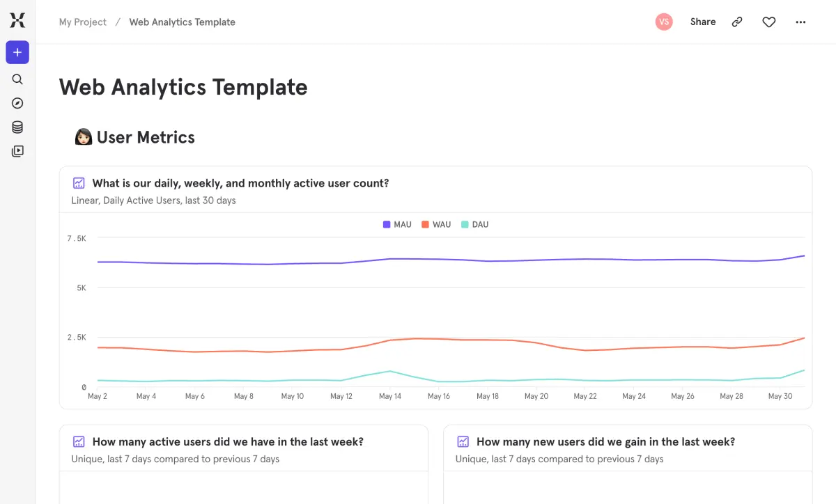This screenshot has width=836, height=504.
Task: Open the database data icon
Action: pos(17,127)
